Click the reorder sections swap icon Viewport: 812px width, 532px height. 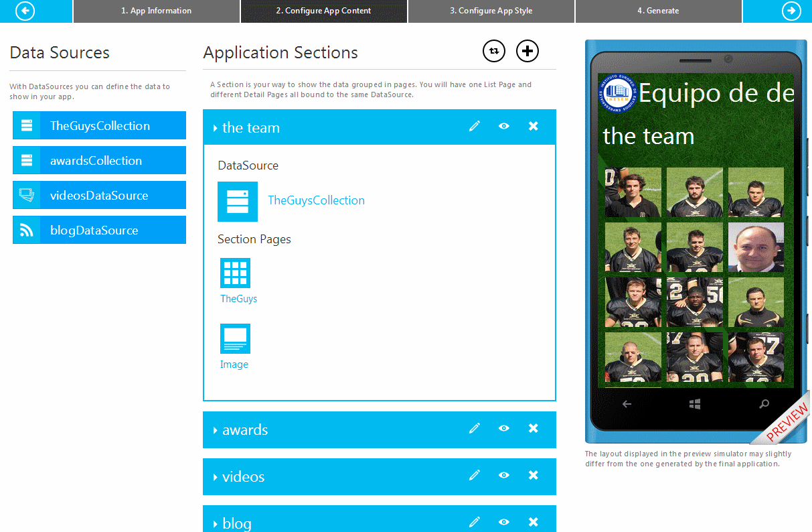pos(494,51)
